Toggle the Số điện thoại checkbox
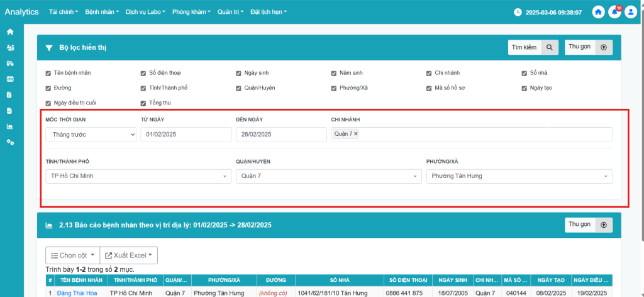The width and height of the screenshot is (644, 297). [x=144, y=73]
